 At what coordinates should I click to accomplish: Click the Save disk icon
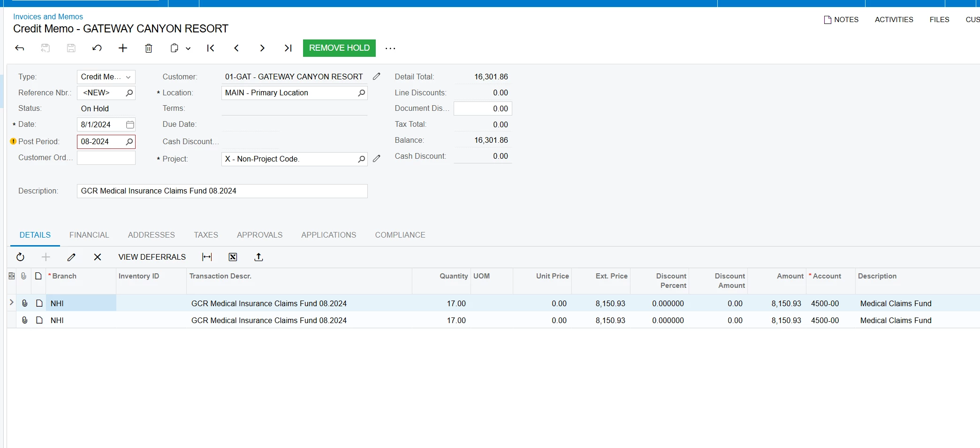tap(71, 48)
